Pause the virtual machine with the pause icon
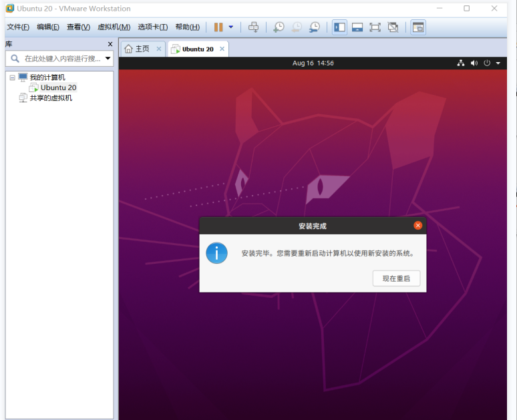This screenshot has width=517, height=420. pyautogui.click(x=218, y=27)
